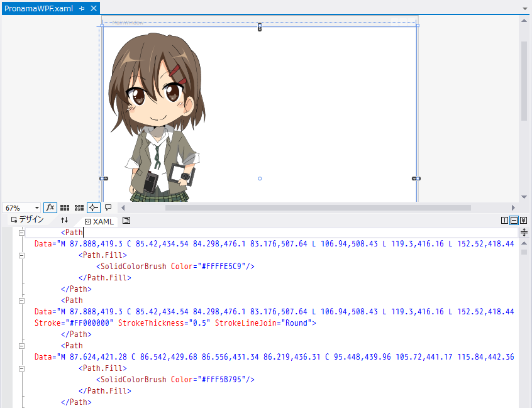Click the XAML editor split handle icon
Image resolution: width=532 pixels, height=408 pixels.
[x=524, y=233]
